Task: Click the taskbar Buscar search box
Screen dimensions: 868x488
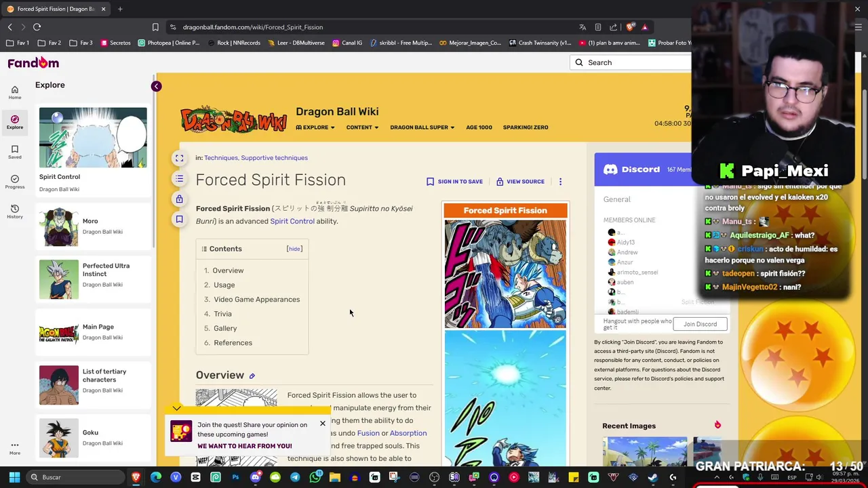Action: point(77,477)
